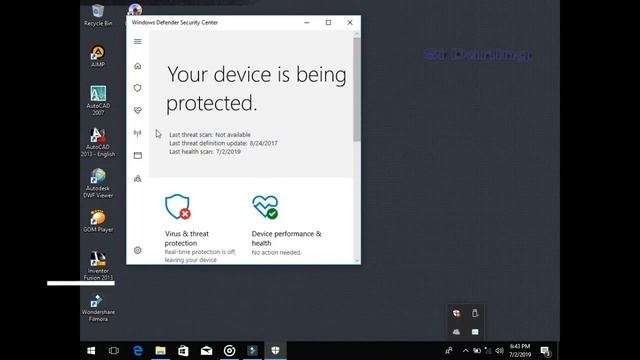Click Windows Defender icon in tray overflow

pos(456,313)
